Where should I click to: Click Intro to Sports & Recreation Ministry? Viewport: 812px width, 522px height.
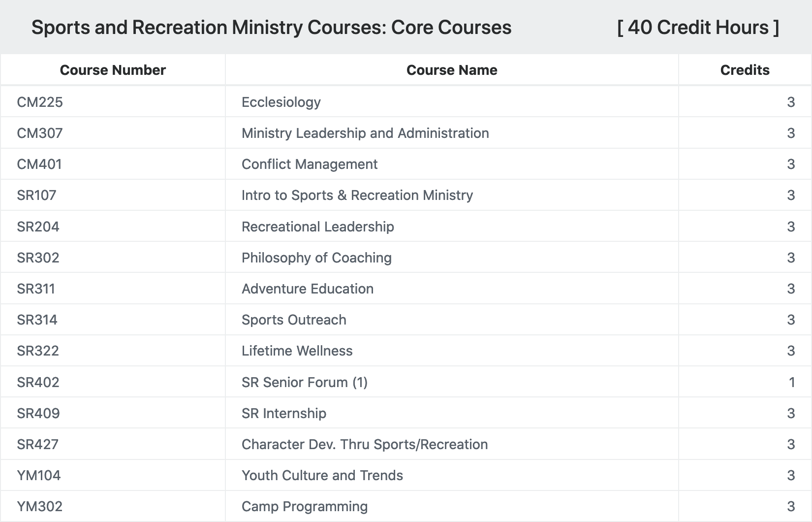coord(357,195)
